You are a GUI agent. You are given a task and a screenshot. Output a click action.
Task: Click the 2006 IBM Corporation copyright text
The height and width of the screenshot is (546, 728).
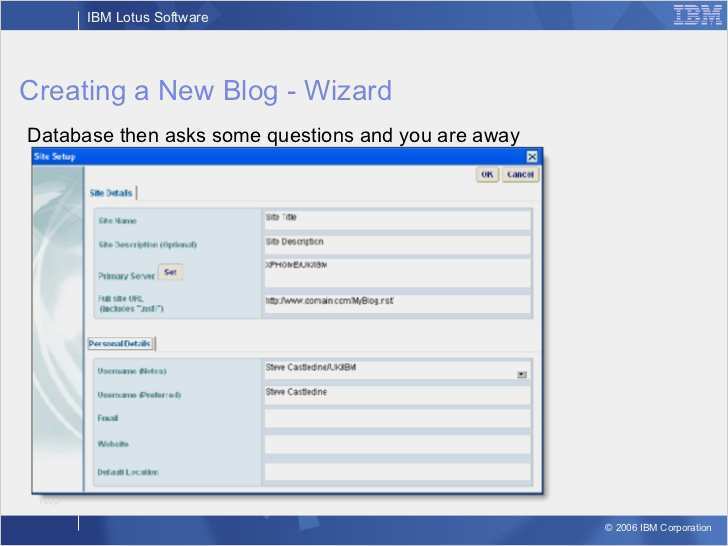click(658, 528)
